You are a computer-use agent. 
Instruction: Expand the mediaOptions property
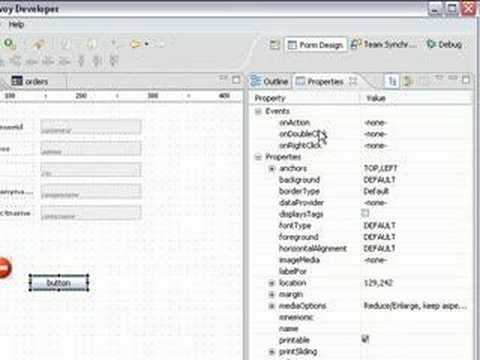272,306
